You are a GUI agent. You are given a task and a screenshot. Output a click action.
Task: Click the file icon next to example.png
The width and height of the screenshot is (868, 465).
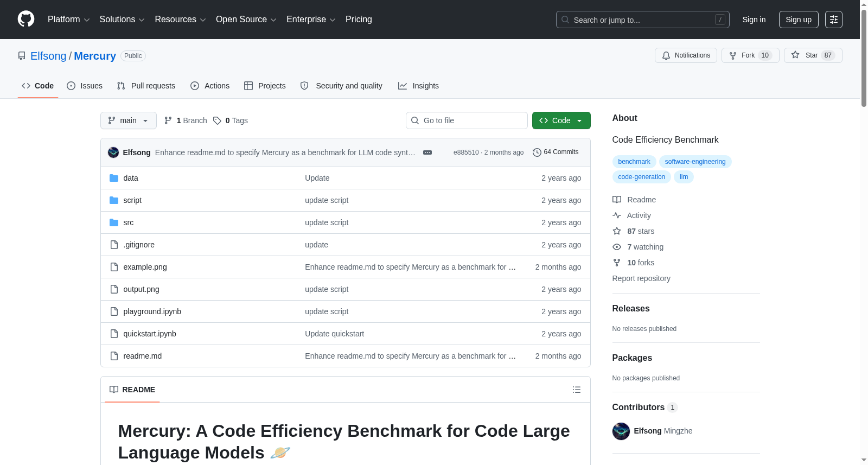pyautogui.click(x=114, y=267)
